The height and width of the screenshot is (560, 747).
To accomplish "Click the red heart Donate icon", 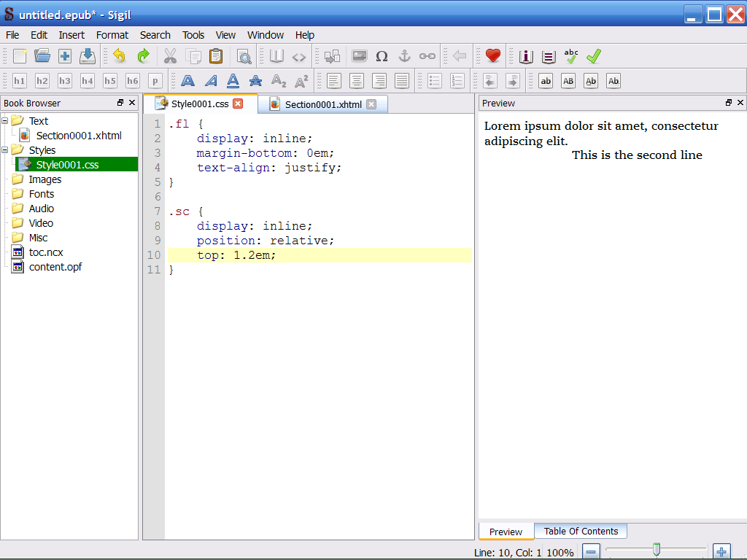I will tap(493, 56).
